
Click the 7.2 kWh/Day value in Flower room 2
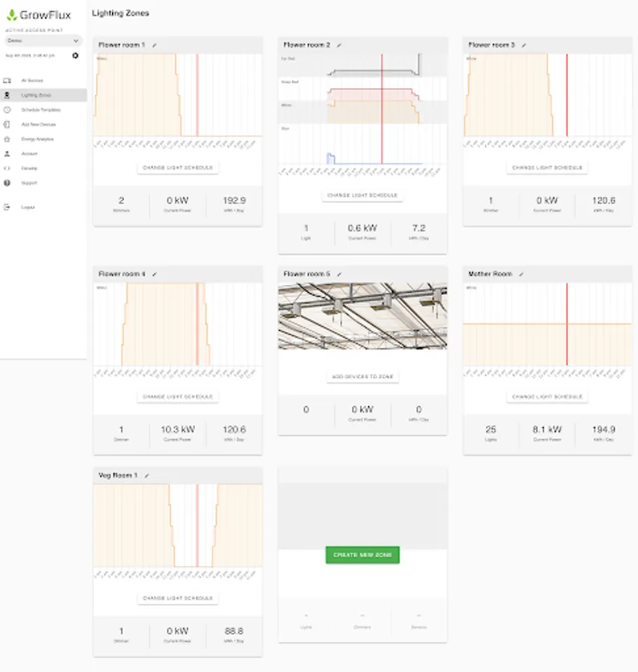coord(419,228)
